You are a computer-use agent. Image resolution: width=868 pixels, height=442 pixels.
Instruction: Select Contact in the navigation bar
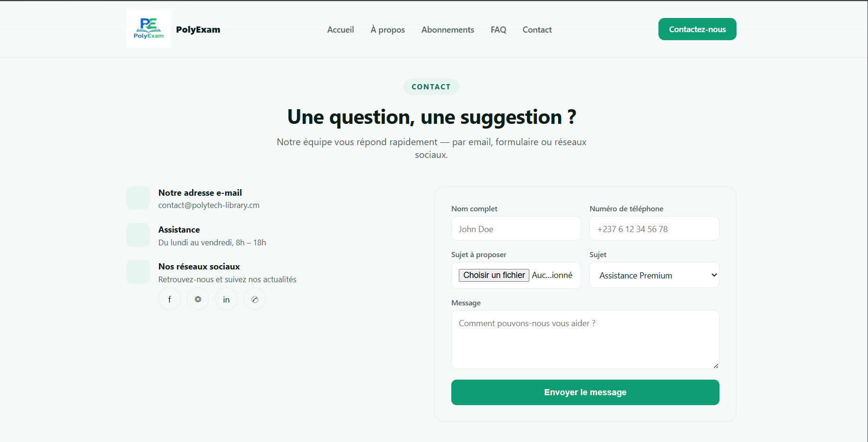pos(537,29)
